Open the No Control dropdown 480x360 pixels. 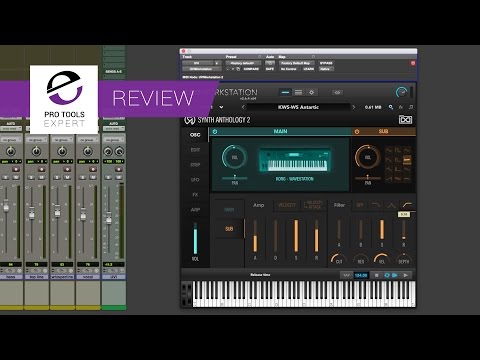[x=289, y=69]
